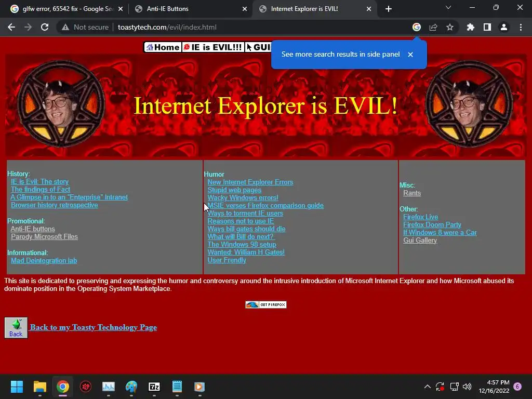Screen dimensions: 532x399
Task: Open 7-Zip from taskbar
Action: pyautogui.click(x=154, y=387)
